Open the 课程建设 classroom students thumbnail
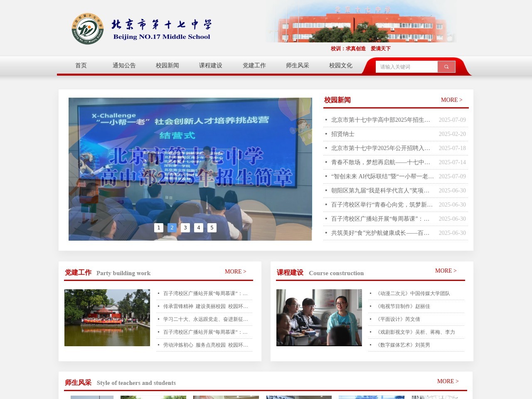Viewport: 532px width, 399px height. (319, 318)
